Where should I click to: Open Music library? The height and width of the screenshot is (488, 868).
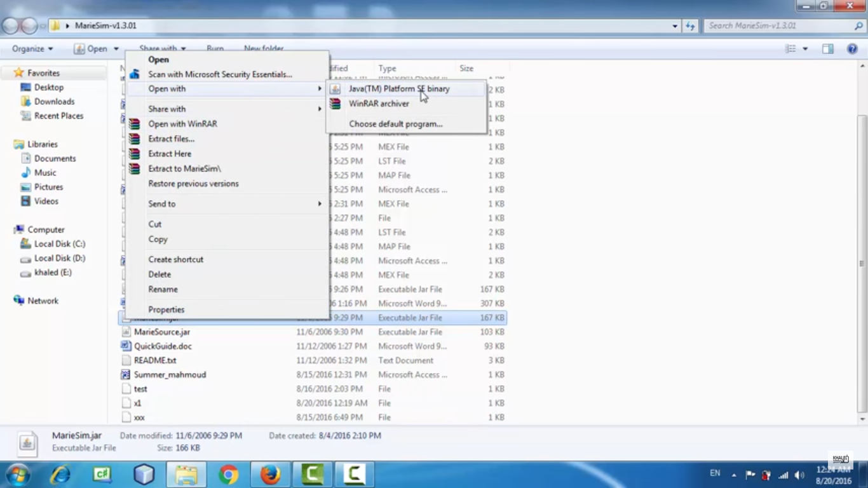pyautogui.click(x=45, y=173)
